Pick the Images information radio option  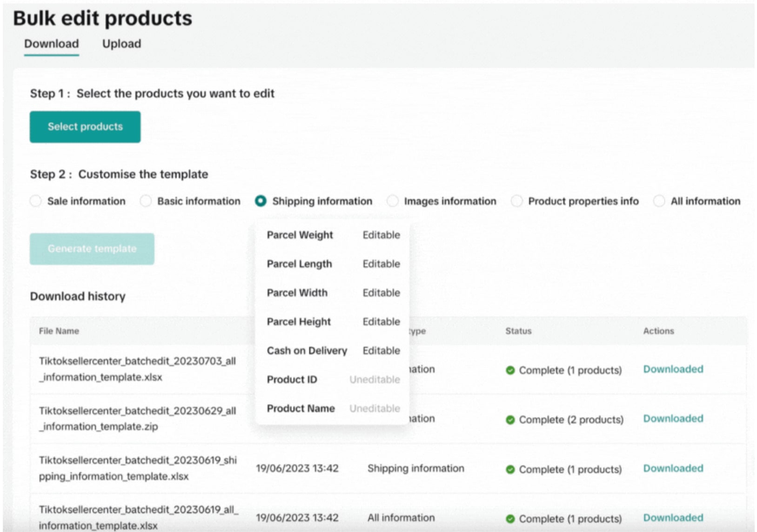[393, 201]
